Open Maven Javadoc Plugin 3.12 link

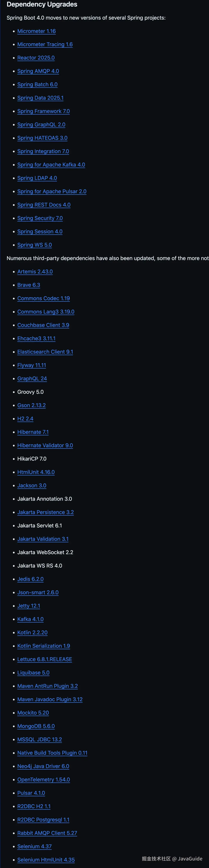50,699
